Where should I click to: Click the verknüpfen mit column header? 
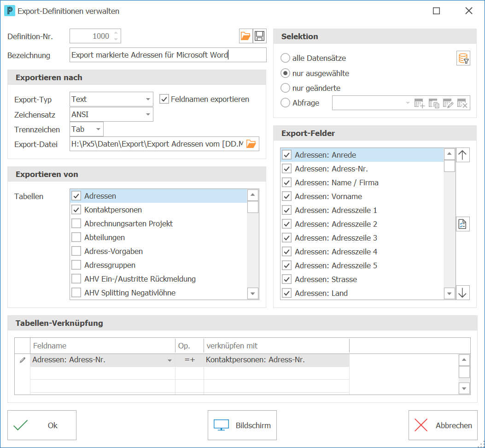tap(276, 346)
